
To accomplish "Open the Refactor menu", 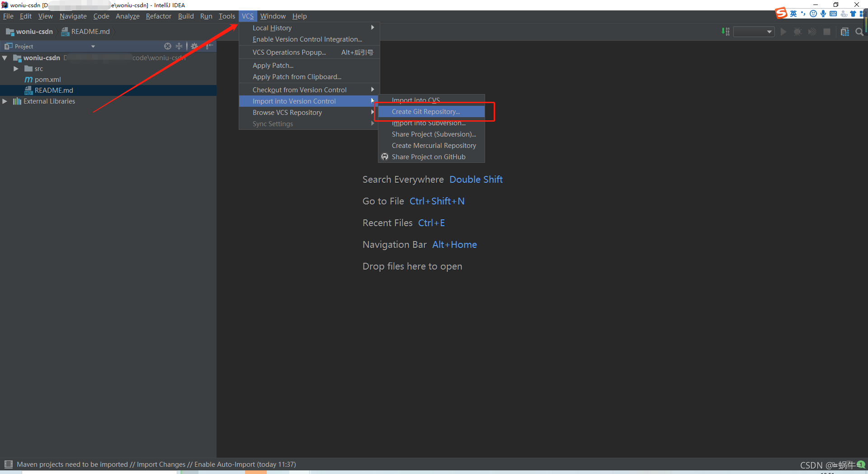I will (159, 16).
